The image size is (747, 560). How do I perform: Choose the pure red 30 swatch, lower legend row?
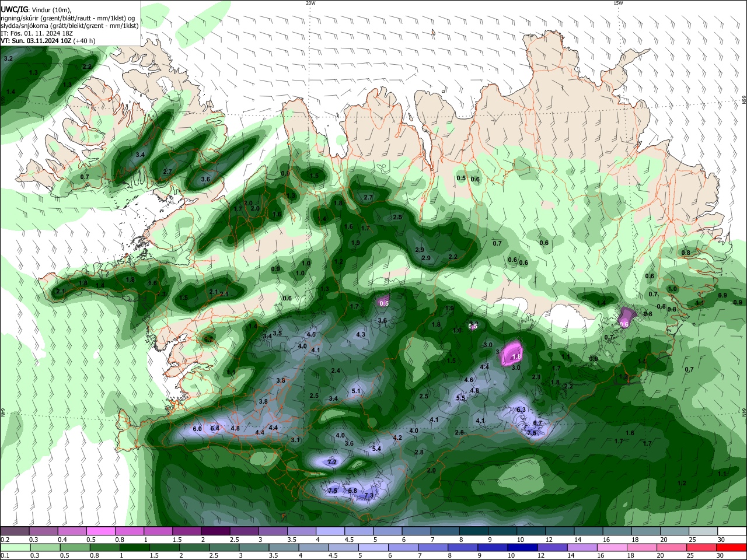point(732,548)
